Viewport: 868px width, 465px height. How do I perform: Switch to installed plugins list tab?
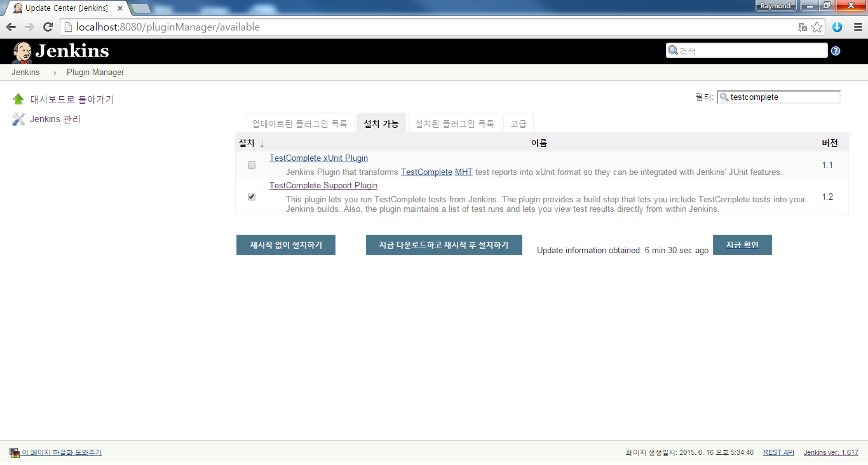click(x=454, y=123)
